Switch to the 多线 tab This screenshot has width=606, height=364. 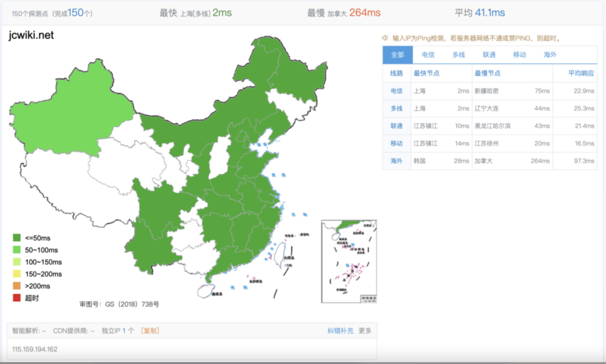tap(459, 55)
